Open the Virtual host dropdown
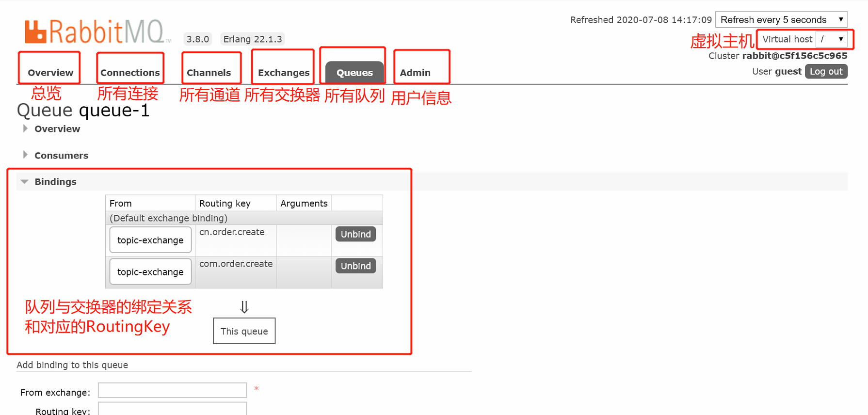 click(x=832, y=39)
